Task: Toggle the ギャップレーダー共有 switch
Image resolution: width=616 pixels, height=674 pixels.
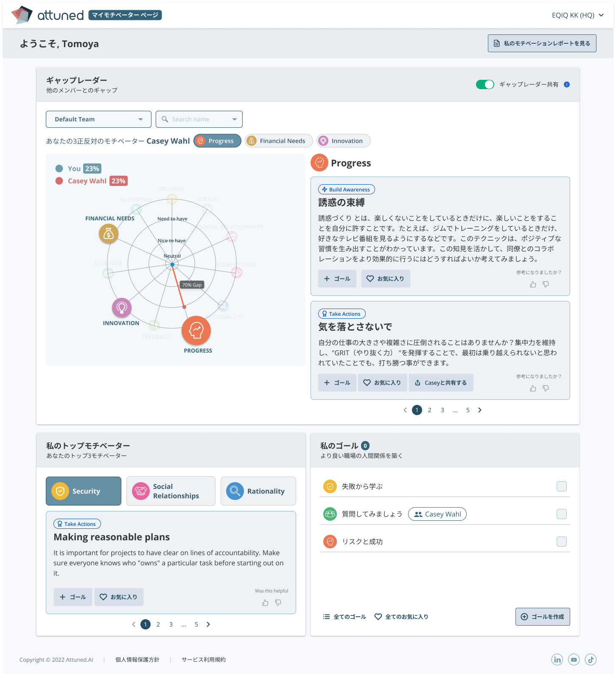Action: click(485, 84)
